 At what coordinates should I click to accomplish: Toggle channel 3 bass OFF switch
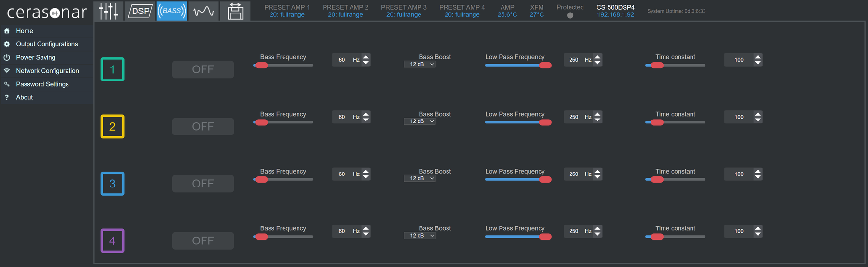point(203,184)
